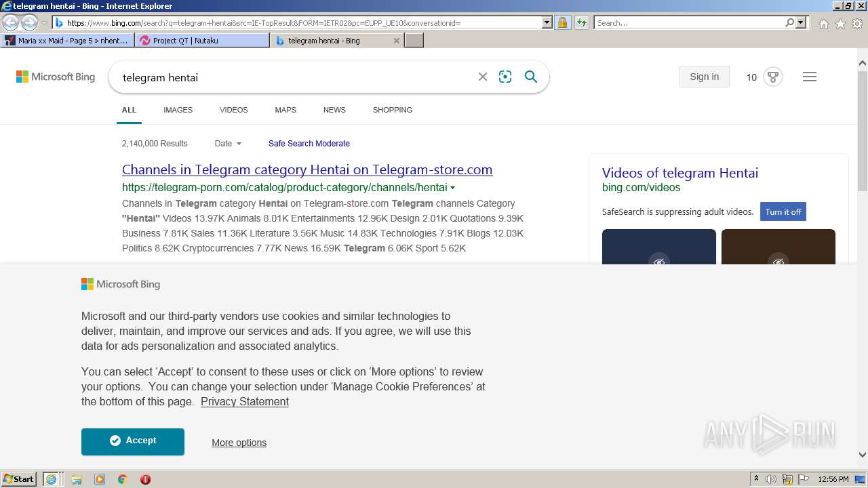Open More options for cookies
The height and width of the screenshot is (488, 868).
(239, 443)
